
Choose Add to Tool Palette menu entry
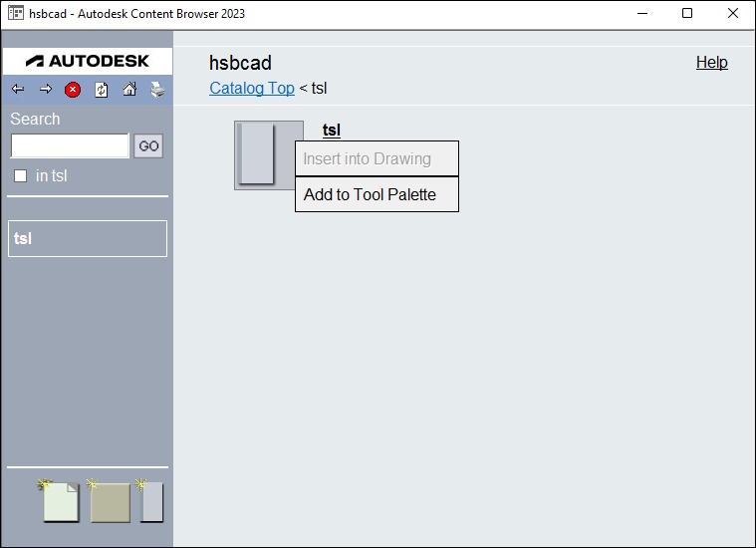click(378, 194)
